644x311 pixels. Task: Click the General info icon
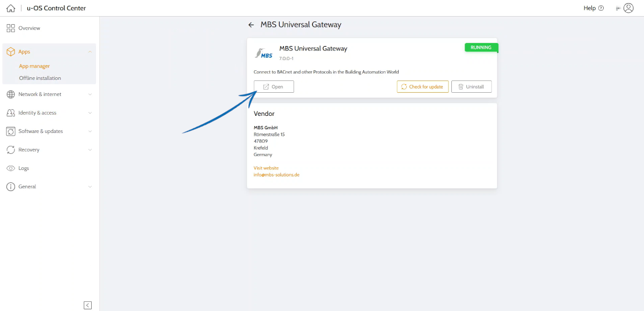10,187
